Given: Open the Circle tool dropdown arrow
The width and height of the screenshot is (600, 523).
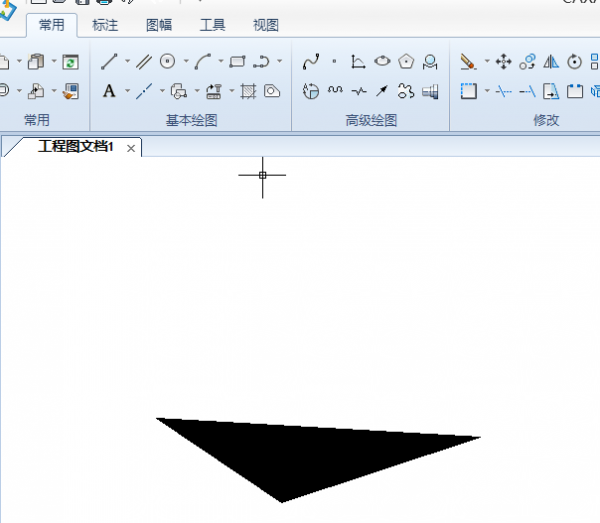Looking at the screenshot, I should [x=185, y=62].
